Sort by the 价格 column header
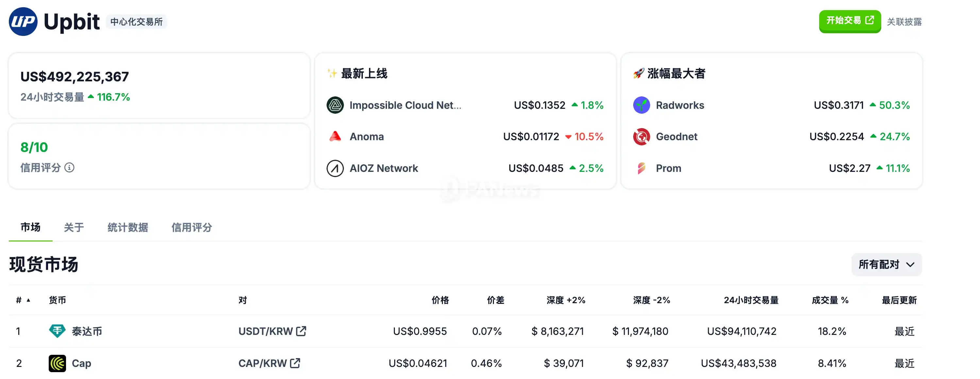 point(440,300)
